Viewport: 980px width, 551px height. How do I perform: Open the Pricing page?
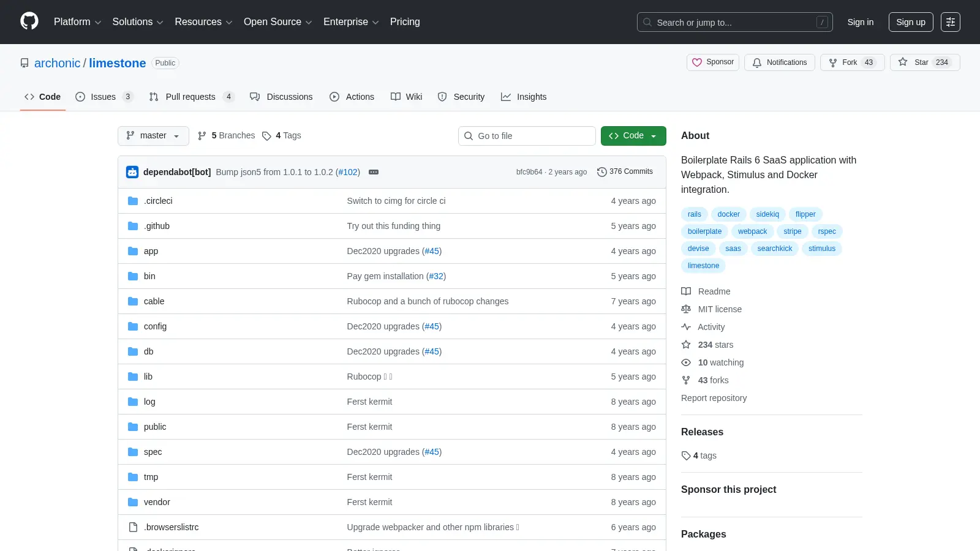[405, 22]
